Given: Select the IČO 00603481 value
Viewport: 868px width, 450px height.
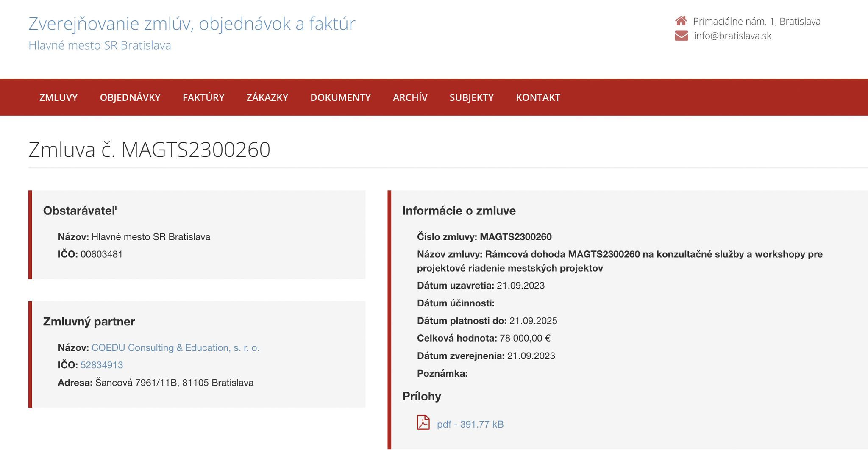Looking at the screenshot, I should (102, 254).
